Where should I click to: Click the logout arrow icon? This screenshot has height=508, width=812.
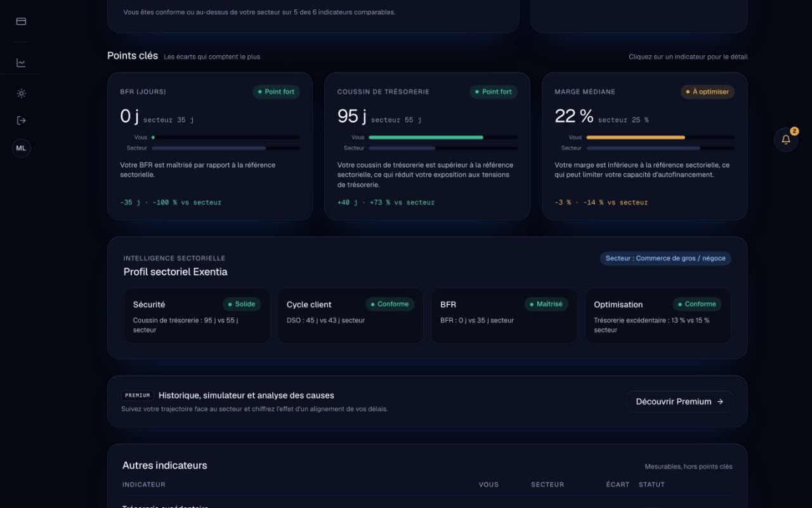[x=21, y=121]
